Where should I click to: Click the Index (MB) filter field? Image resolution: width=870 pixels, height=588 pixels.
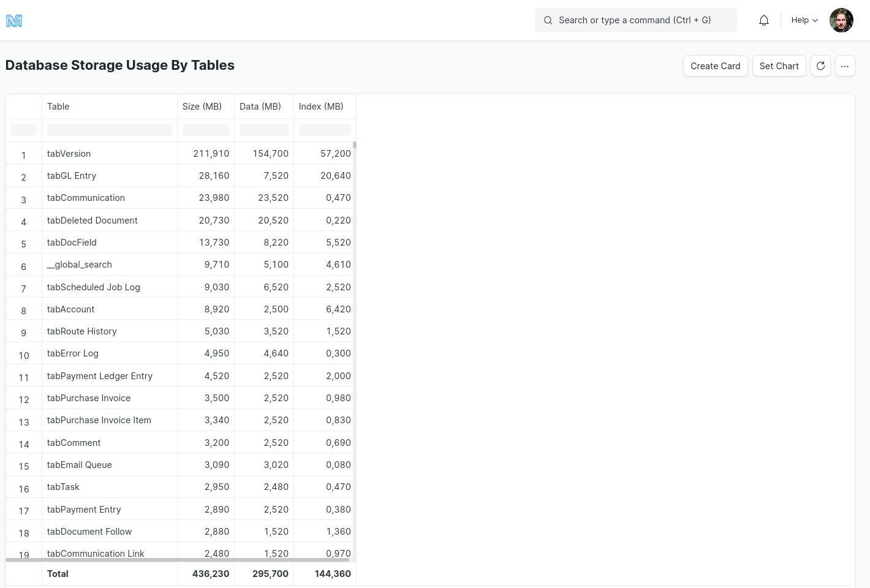325,130
